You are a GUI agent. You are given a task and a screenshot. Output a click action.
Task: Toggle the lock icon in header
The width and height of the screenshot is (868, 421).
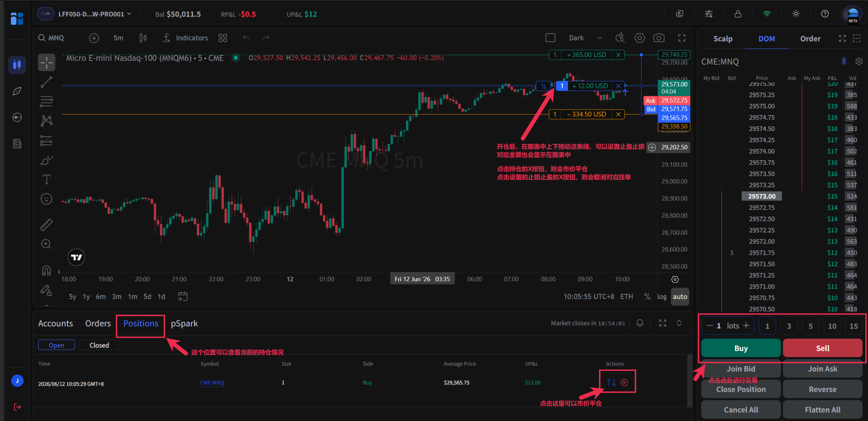click(x=738, y=14)
